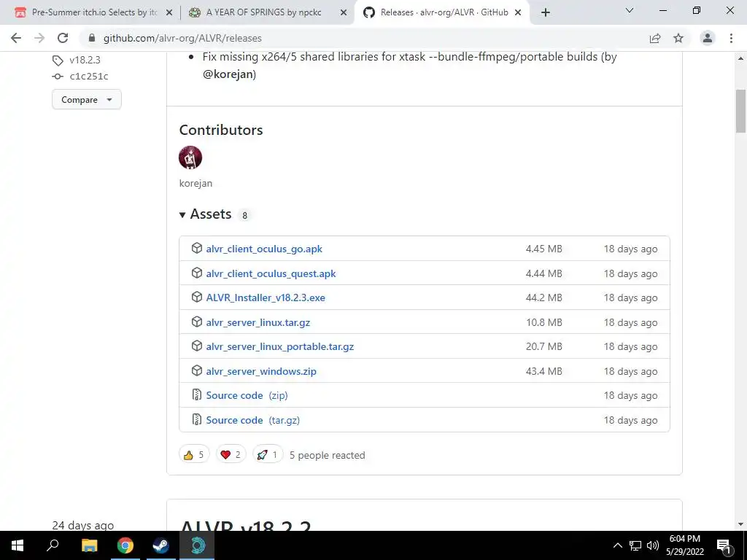
Task: Click scrollbar down arrow
Action: click(740, 524)
